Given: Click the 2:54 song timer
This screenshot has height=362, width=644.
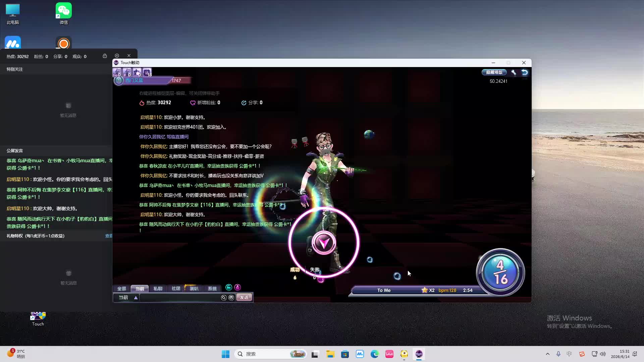Looking at the screenshot, I should tap(468, 290).
